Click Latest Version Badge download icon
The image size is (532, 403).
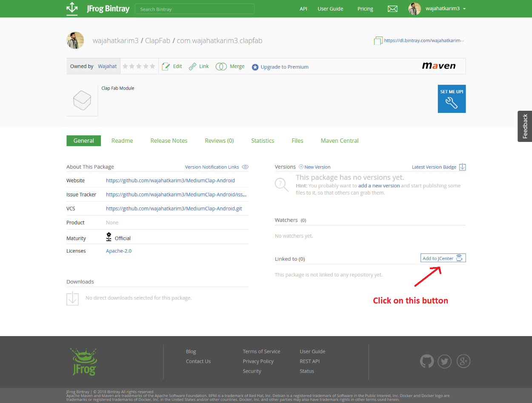coord(463,167)
